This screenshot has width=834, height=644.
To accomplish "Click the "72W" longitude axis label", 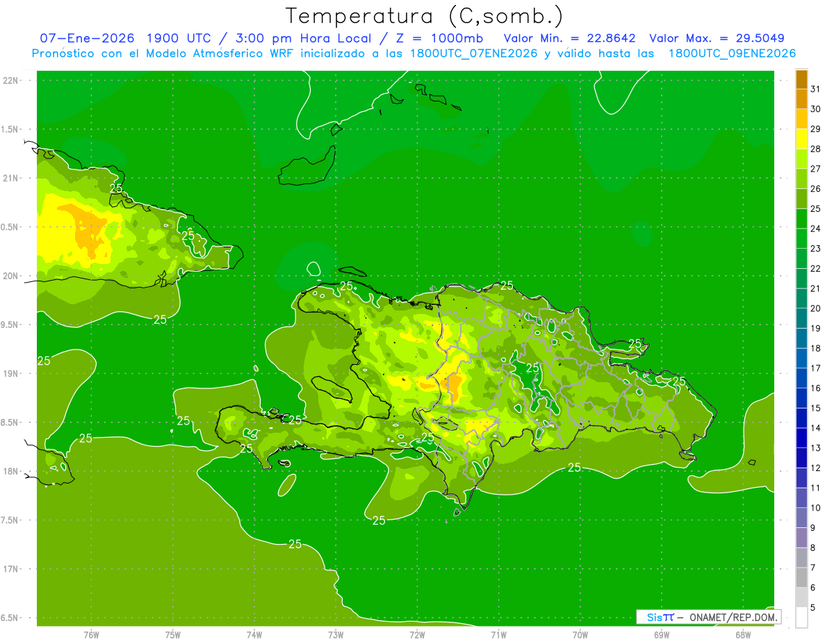I will click(417, 635).
